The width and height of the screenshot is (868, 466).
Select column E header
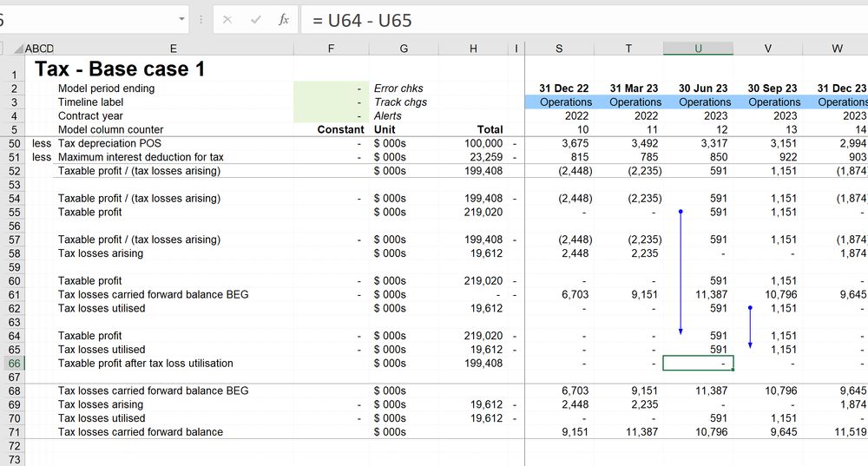pos(174,49)
